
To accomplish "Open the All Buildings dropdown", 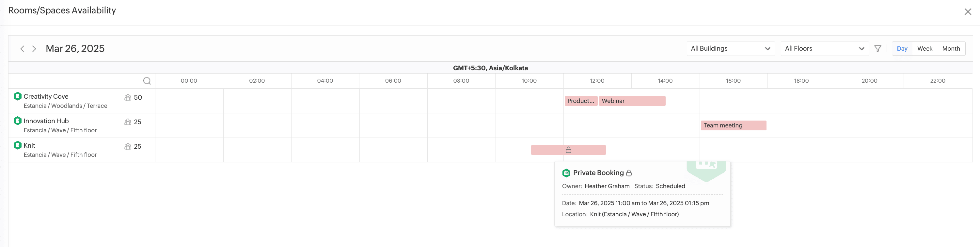I will pos(731,49).
